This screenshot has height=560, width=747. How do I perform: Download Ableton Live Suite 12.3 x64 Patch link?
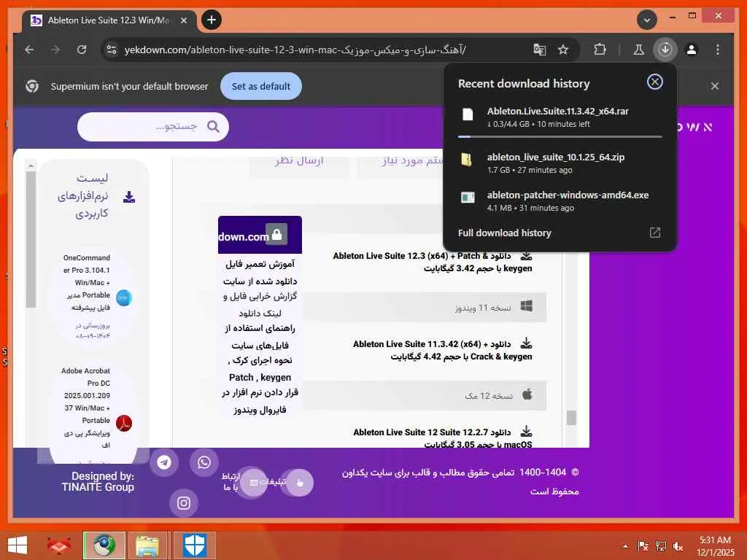[x=433, y=262]
